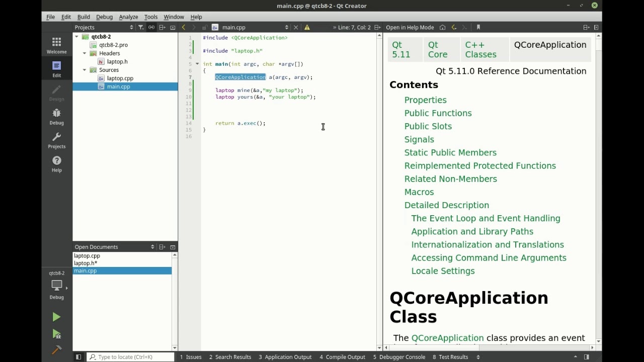Show Compile Output pane

tap(342, 357)
